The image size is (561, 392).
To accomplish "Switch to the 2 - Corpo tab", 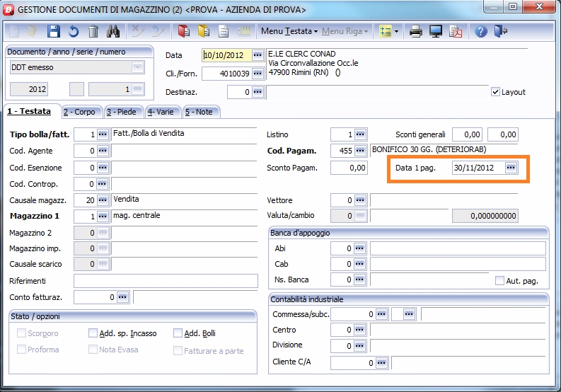I will [x=79, y=112].
